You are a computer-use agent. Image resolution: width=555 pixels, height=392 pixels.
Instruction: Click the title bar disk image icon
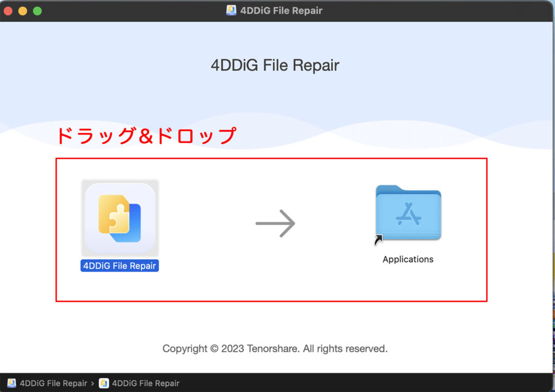tap(231, 10)
